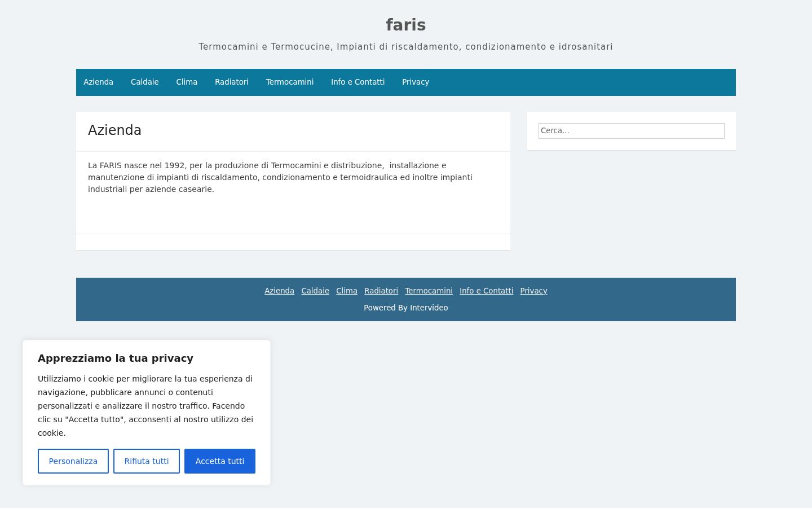The height and width of the screenshot is (508, 812).
Task: Click the footer Privacy link
Action: (533, 291)
